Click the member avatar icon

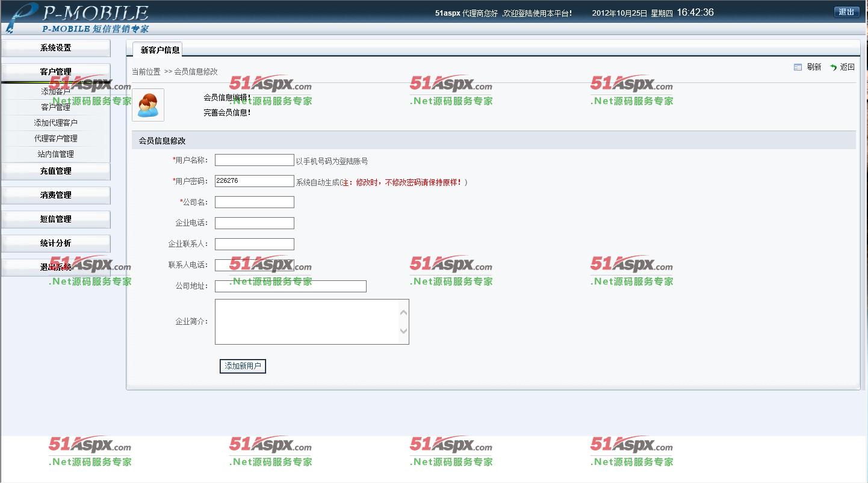[x=148, y=105]
